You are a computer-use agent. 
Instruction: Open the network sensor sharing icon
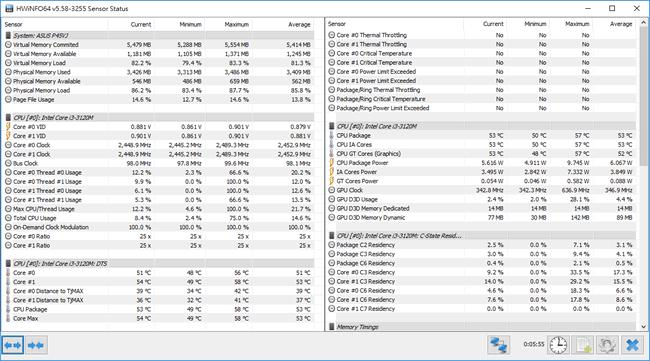(498, 345)
